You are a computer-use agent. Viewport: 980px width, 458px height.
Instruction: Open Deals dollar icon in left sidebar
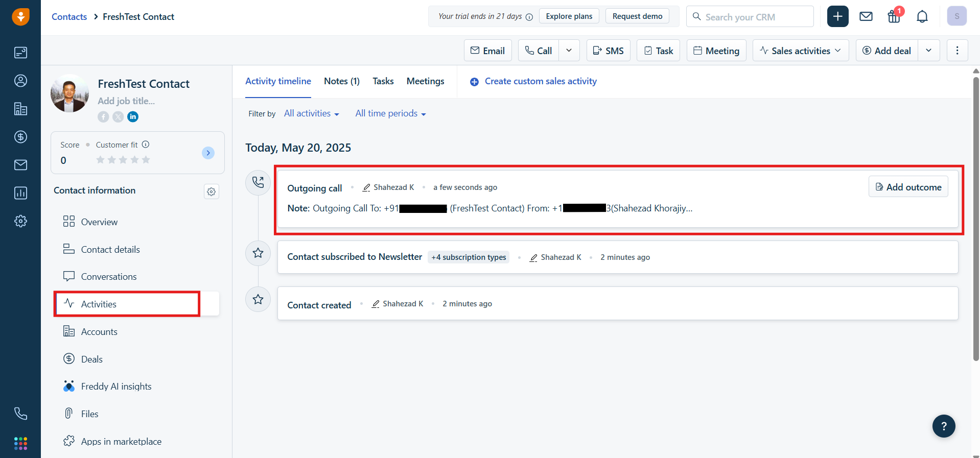20,137
